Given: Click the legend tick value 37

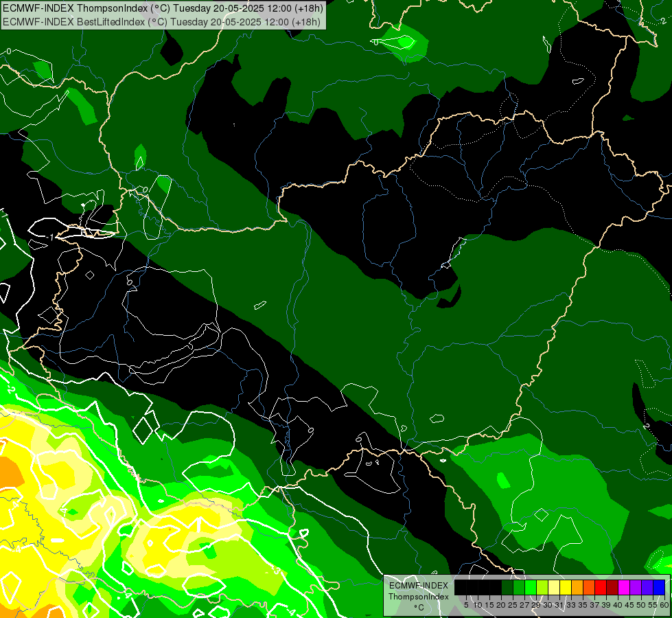Looking at the screenshot, I should (x=595, y=605).
